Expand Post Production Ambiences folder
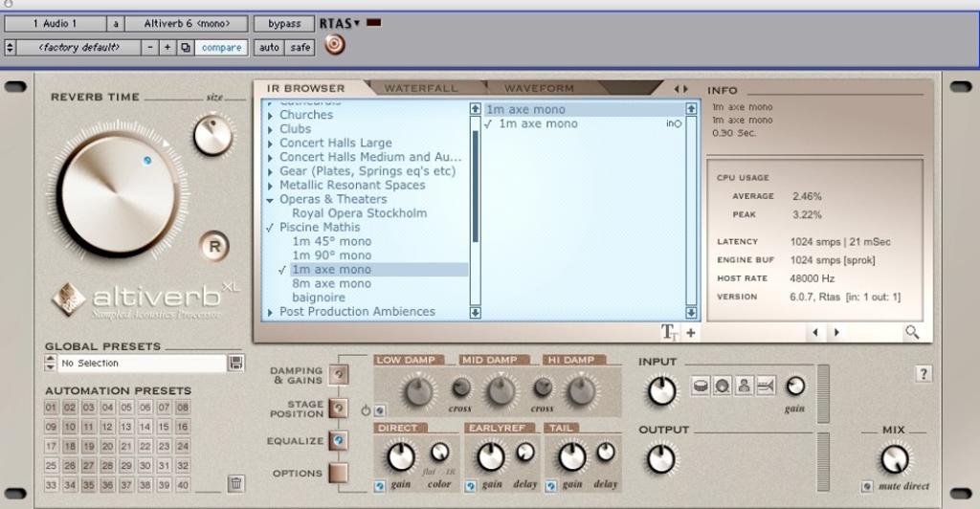 click(x=270, y=312)
